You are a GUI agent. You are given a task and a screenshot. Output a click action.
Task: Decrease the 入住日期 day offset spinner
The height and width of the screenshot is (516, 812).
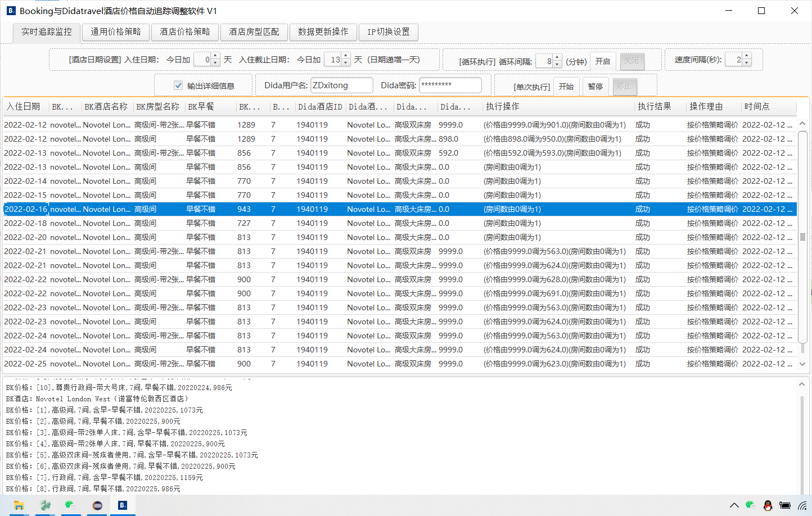215,63
